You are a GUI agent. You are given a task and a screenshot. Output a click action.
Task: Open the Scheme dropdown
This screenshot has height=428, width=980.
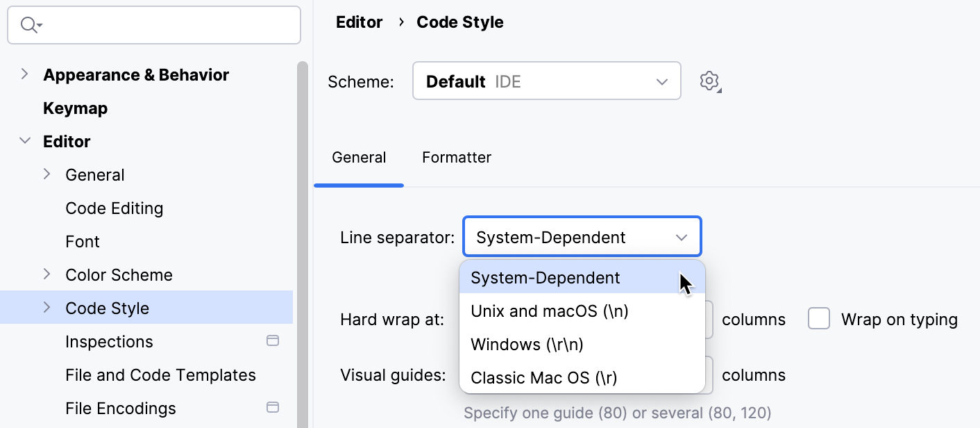pos(546,81)
